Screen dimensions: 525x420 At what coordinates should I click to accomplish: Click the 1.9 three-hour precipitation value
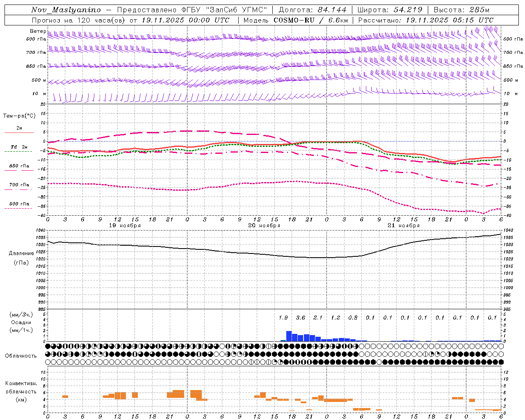(x=283, y=318)
